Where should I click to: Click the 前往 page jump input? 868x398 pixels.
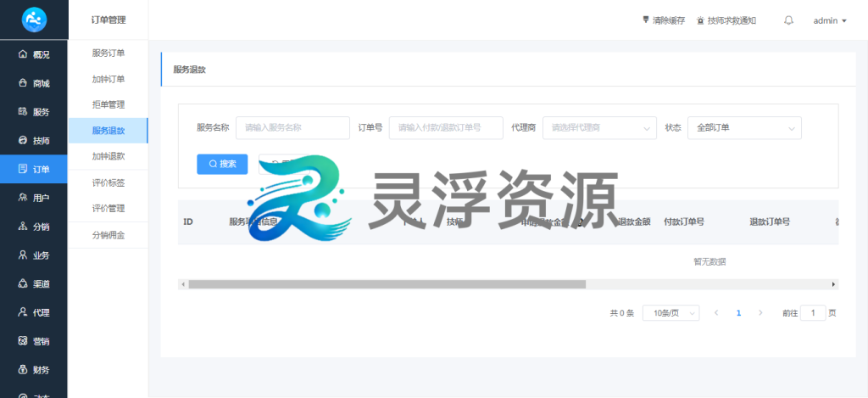click(x=813, y=312)
